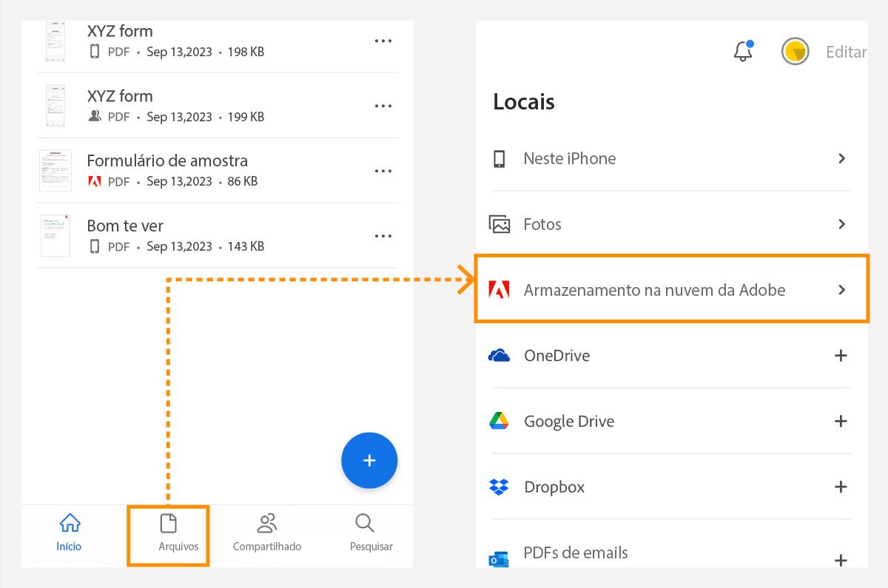This screenshot has height=588, width=888.
Task: Add PDFs de emails with the plus control
Action: [841, 552]
